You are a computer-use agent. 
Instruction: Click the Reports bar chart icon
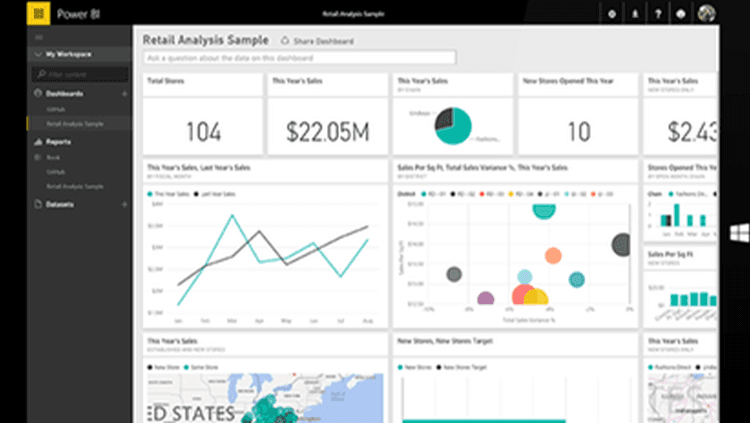38,142
